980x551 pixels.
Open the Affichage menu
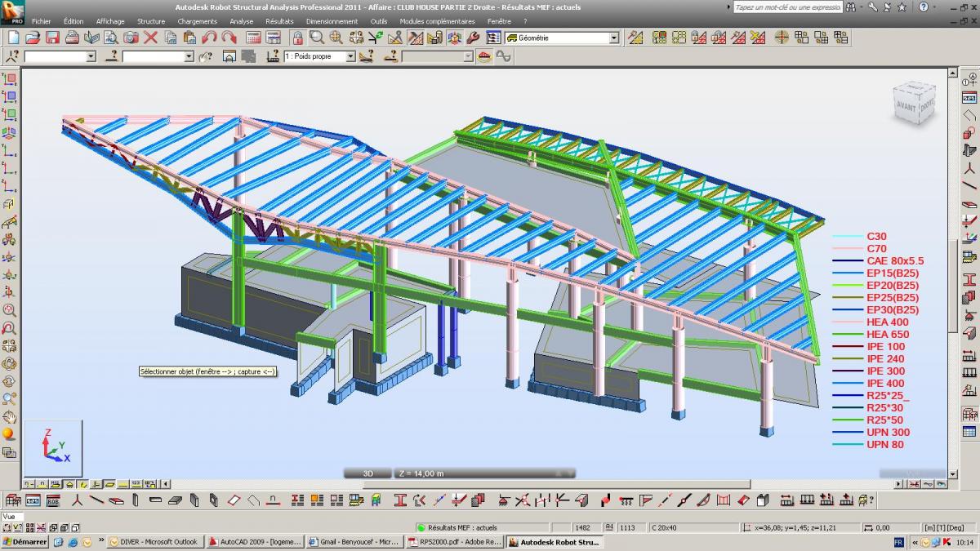(x=109, y=21)
